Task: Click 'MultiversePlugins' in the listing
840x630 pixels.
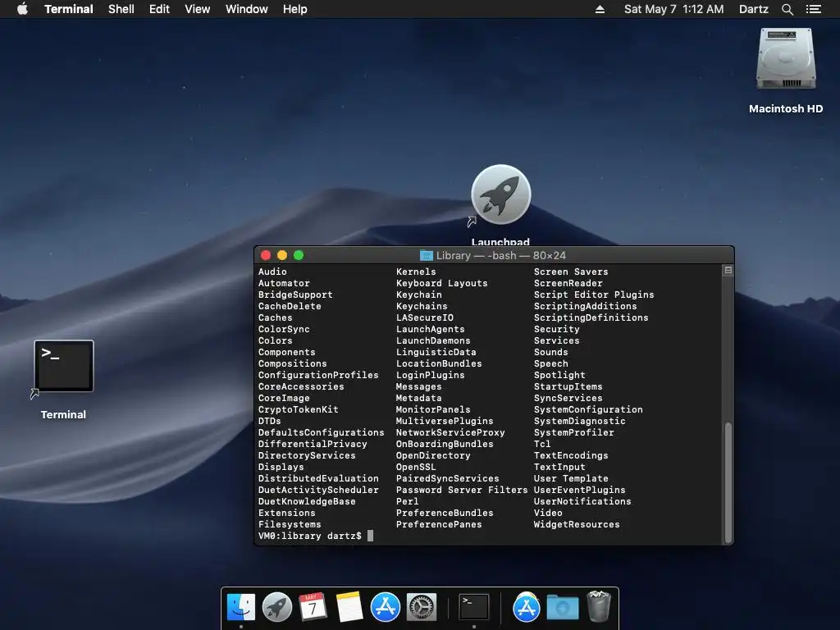Action: (445, 421)
